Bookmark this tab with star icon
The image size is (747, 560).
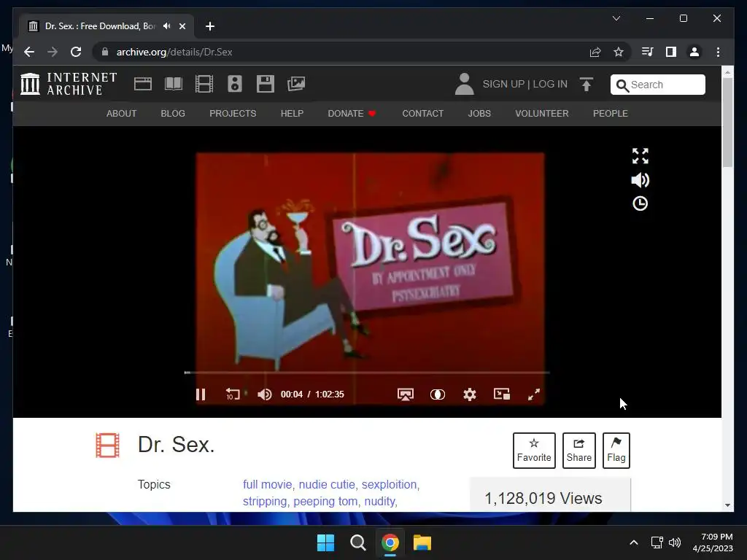(619, 52)
